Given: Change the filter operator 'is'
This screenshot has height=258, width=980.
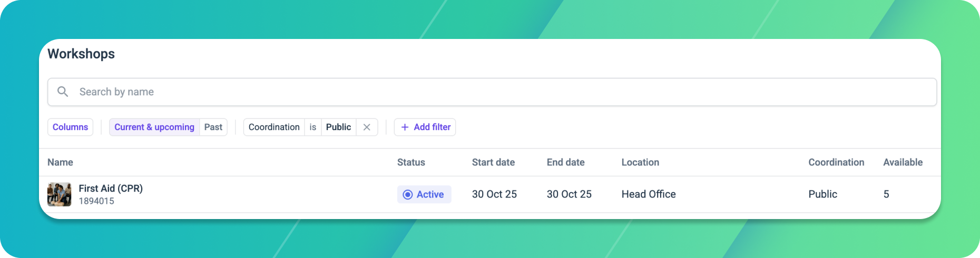Looking at the screenshot, I should coord(313,127).
